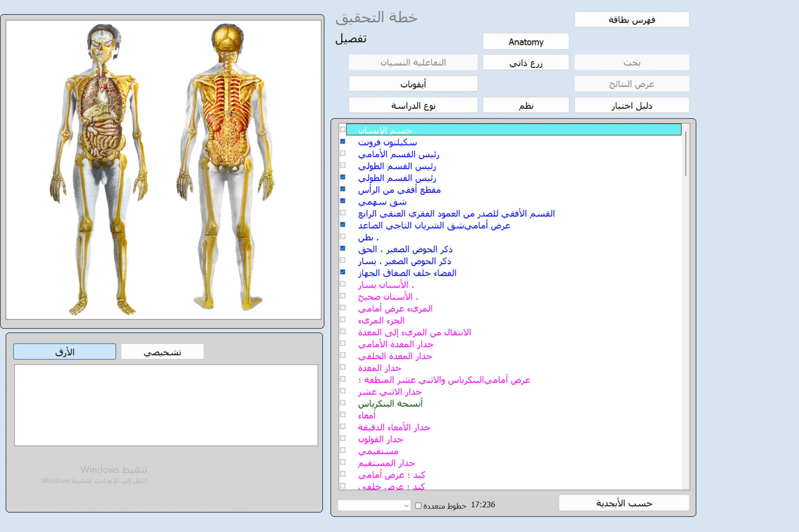Click the فهرس بطاقة button
The image size is (799, 532).
pos(631,20)
